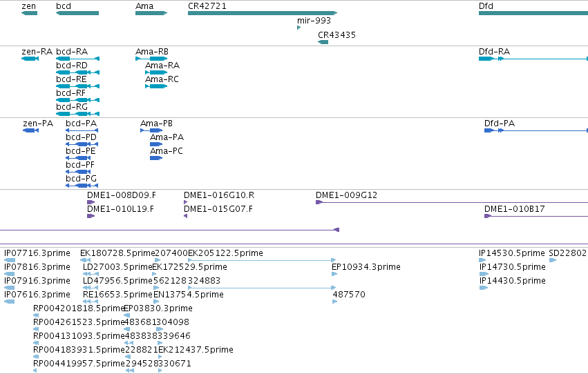
Task: Select protein Dfd-PA label
Action: point(500,124)
